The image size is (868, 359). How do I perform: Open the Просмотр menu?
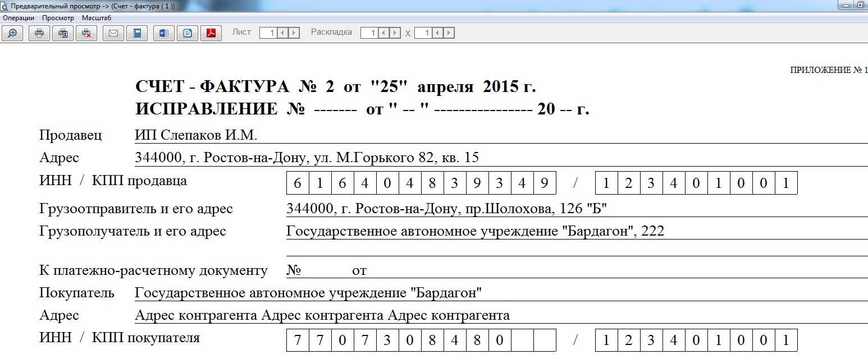coord(58,18)
